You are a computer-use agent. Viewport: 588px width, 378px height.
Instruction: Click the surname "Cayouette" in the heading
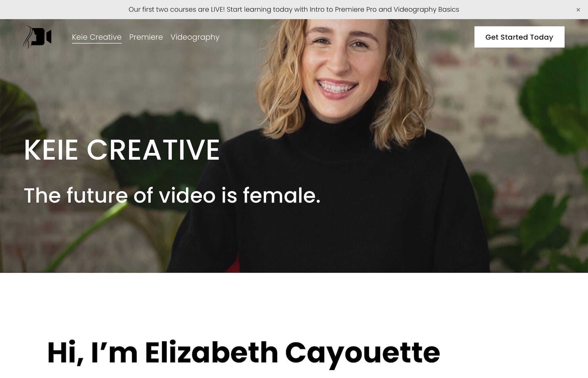363,353
